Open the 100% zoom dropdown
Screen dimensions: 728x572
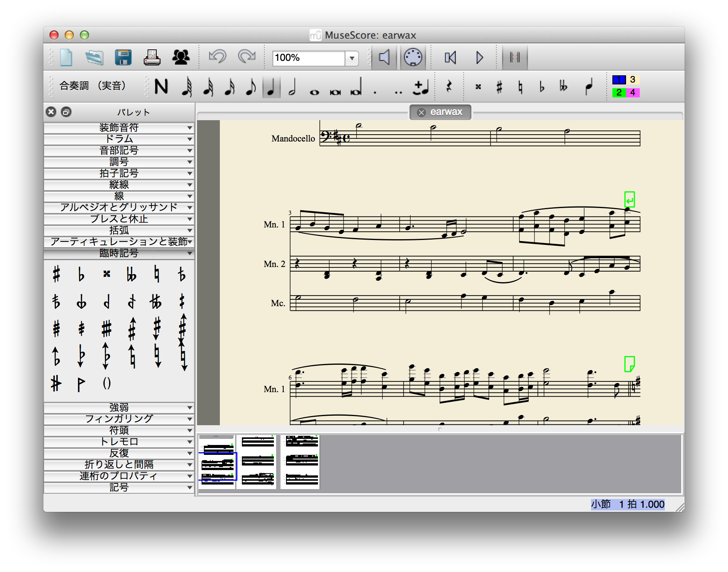[x=352, y=58]
